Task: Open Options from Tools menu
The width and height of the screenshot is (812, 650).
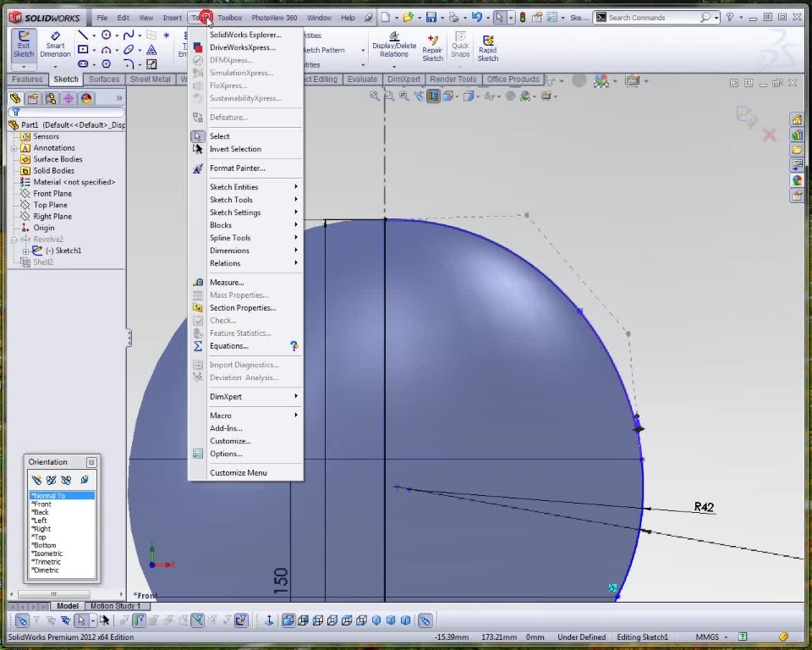Action: point(245,454)
